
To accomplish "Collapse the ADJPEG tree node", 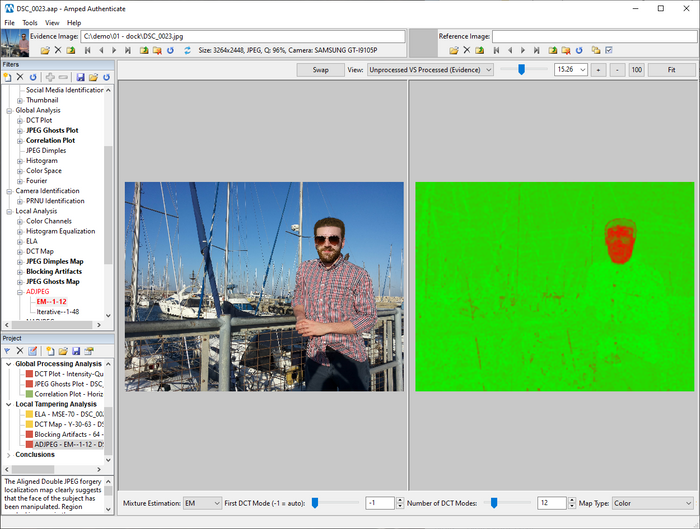I will pos(20,292).
